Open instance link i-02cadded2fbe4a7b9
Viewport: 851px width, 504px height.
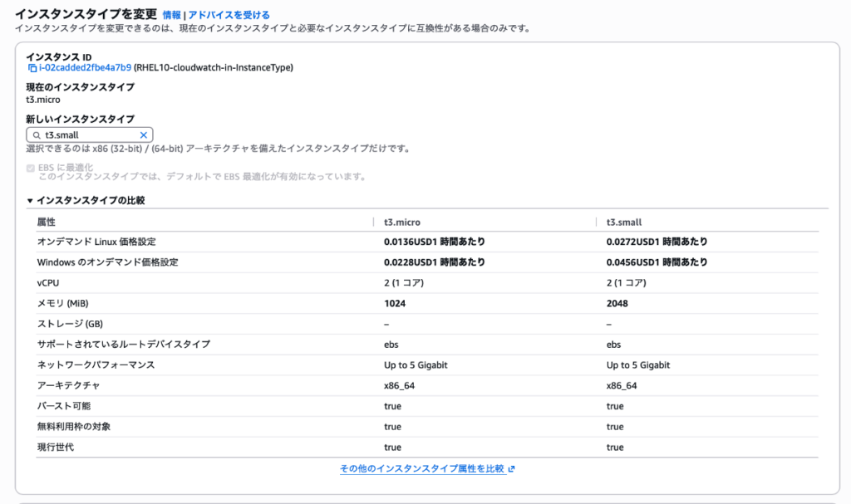pos(85,68)
